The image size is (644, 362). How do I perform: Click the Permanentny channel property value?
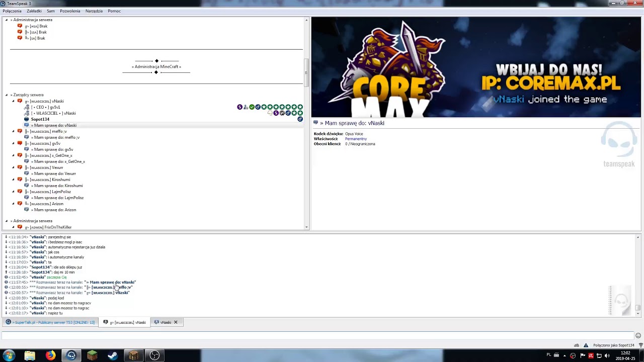(356, 139)
